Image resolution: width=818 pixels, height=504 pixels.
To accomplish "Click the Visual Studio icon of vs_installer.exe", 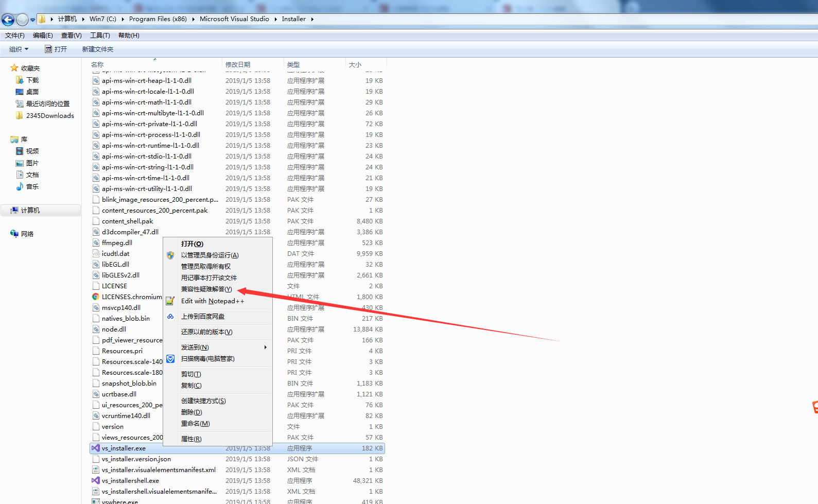I will tap(96, 448).
